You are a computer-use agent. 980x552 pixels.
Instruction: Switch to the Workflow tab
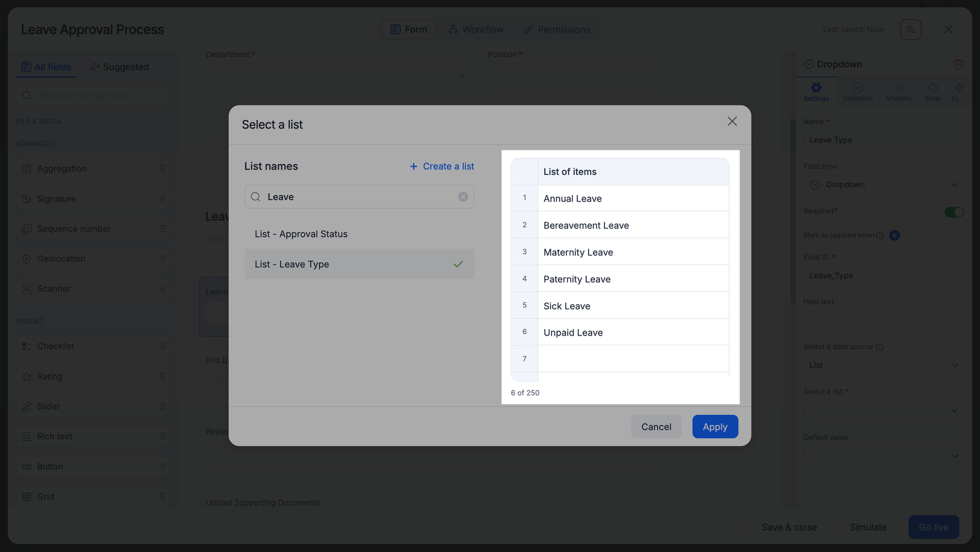coord(476,30)
